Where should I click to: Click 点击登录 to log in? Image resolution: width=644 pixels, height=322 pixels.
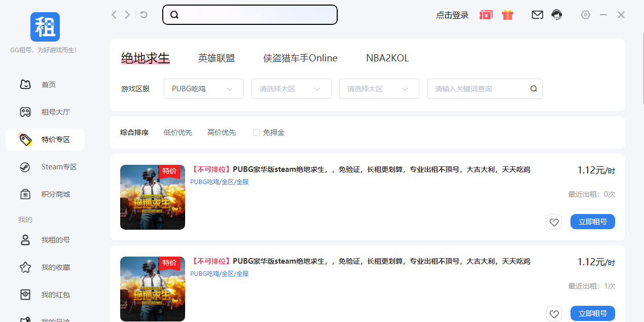(x=452, y=15)
